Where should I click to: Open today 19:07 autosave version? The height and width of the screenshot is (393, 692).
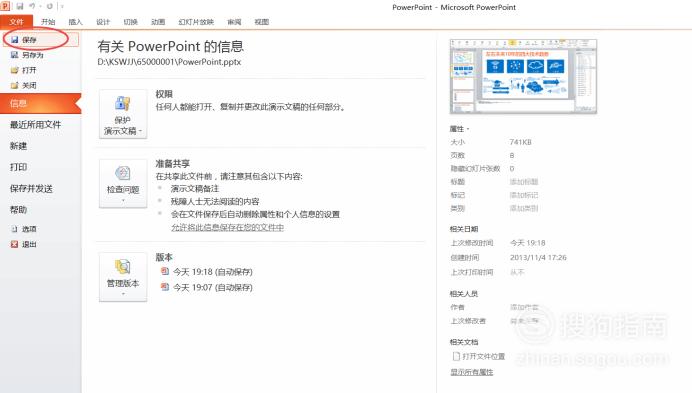(212, 287)
